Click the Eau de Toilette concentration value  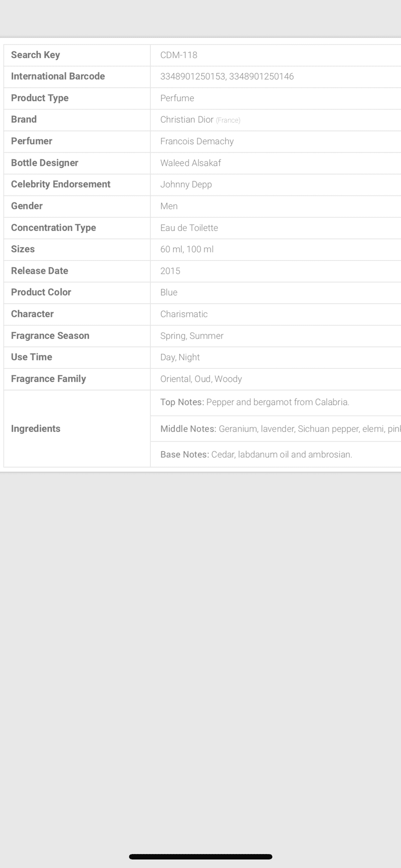189,228
